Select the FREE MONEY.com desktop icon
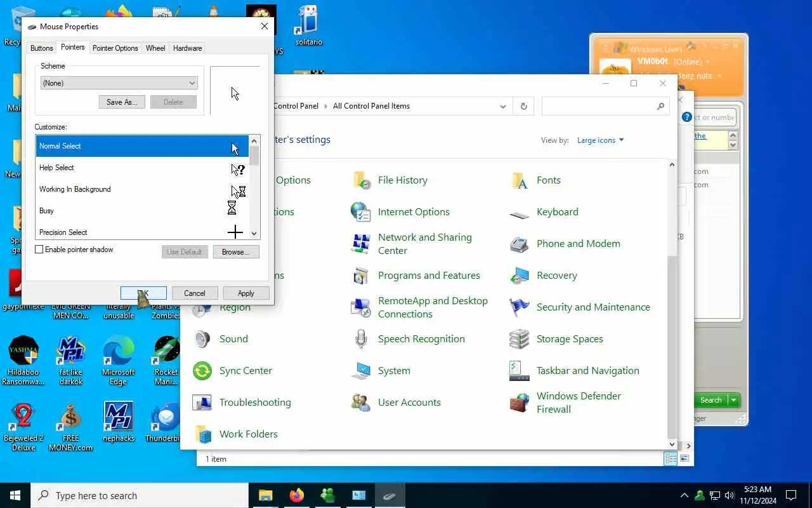This screenshot has height=508, width=812. tap(70, 427)
